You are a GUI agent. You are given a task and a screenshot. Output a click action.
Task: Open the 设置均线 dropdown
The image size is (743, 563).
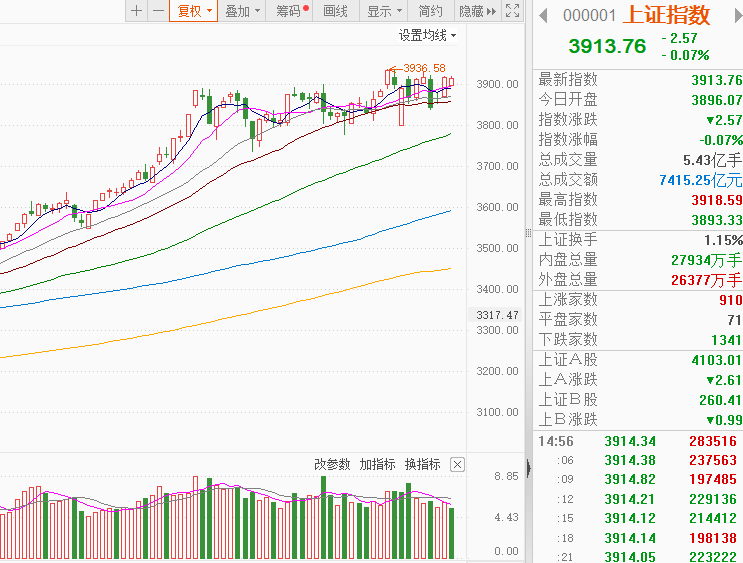[427, 36]
